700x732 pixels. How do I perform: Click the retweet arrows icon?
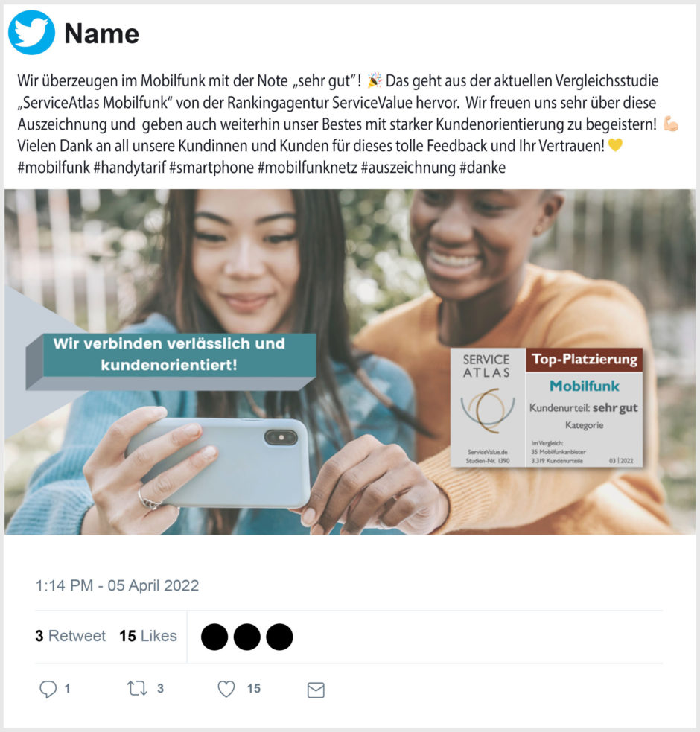137,688
